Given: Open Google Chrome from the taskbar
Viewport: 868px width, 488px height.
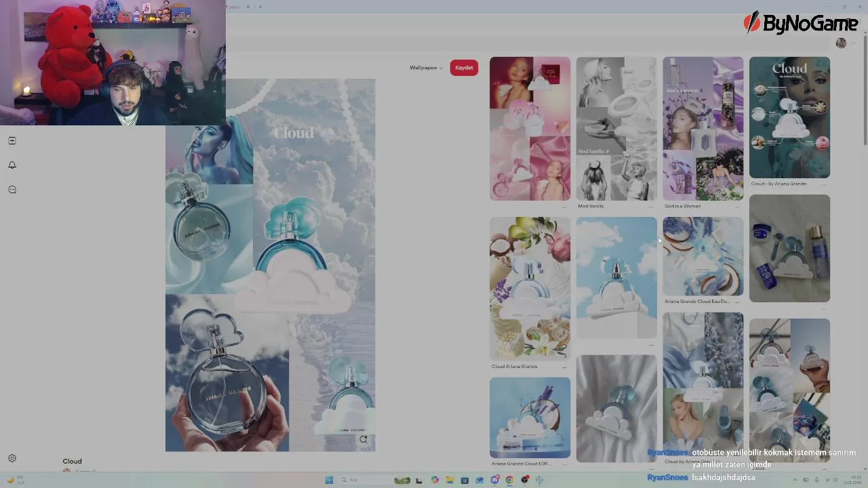Looking at the screenshot, I should tap(509, 480).
